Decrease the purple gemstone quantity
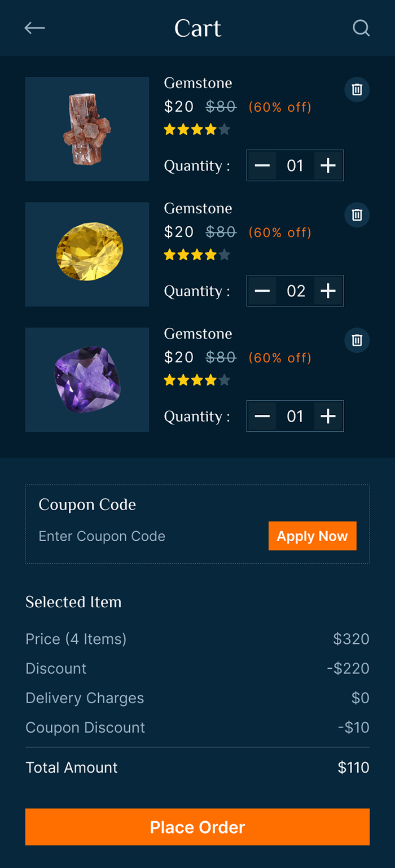 coord(262,416)
